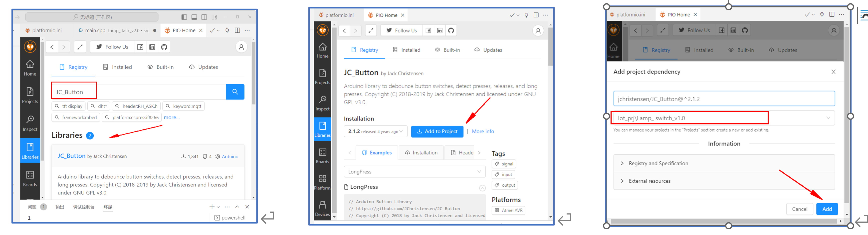868x235 pixels.
Task: Open the LongPress example dropdown
Action: click(x=415, y=171)
